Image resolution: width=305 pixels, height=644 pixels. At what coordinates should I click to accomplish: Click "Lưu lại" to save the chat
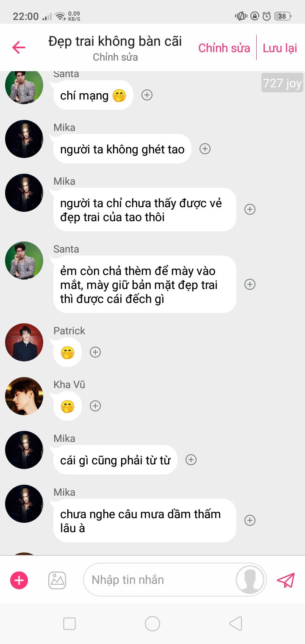[x=280, y=48]
